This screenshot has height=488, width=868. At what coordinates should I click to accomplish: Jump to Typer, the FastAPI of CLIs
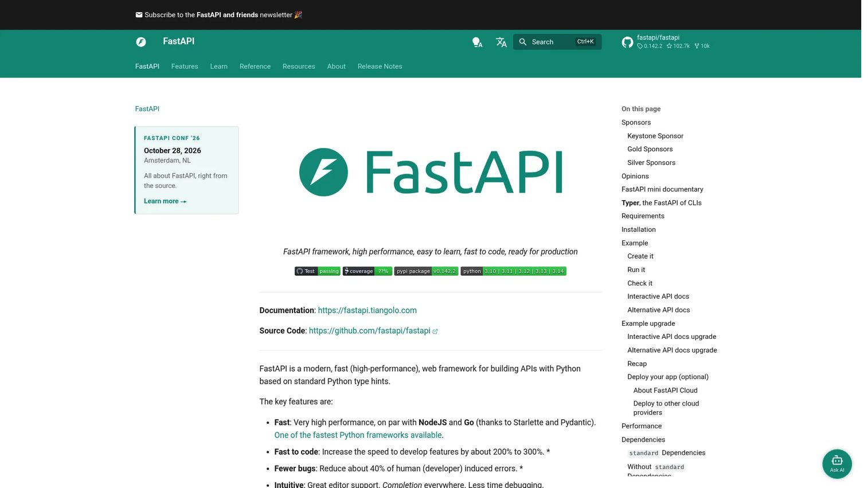(x=662, y=203)
